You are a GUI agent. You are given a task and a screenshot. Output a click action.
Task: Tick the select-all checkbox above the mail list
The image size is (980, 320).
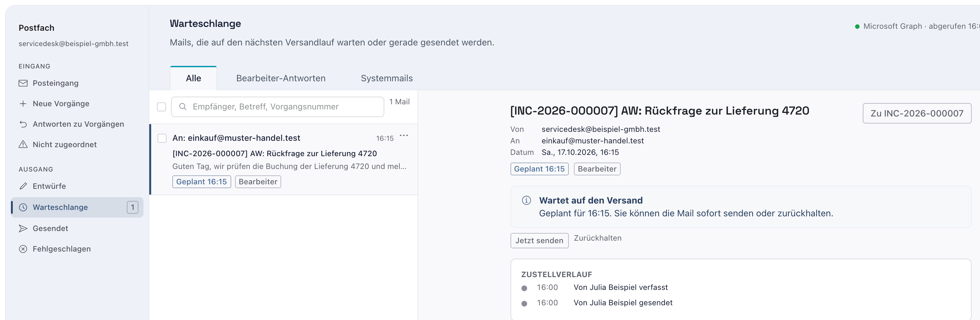click(162, 107)
